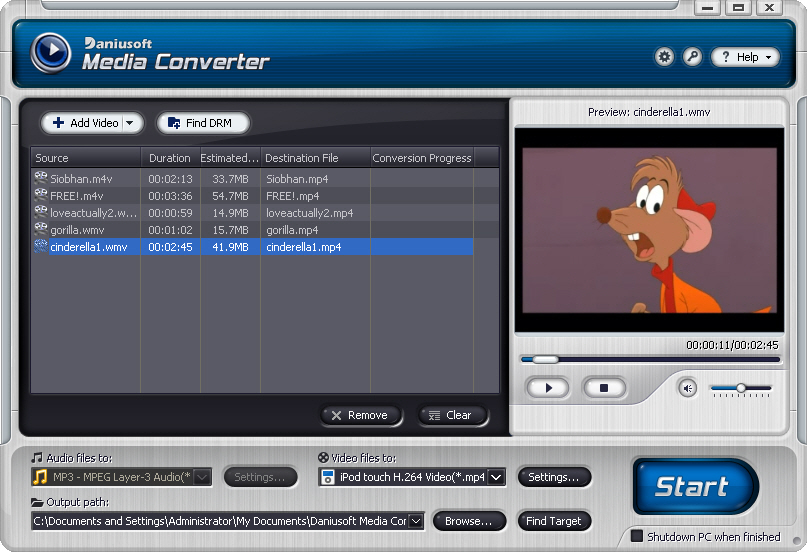This screenshot has height=552, width=807.
Task: Click the key registration icon
Action: pos(693,57)
